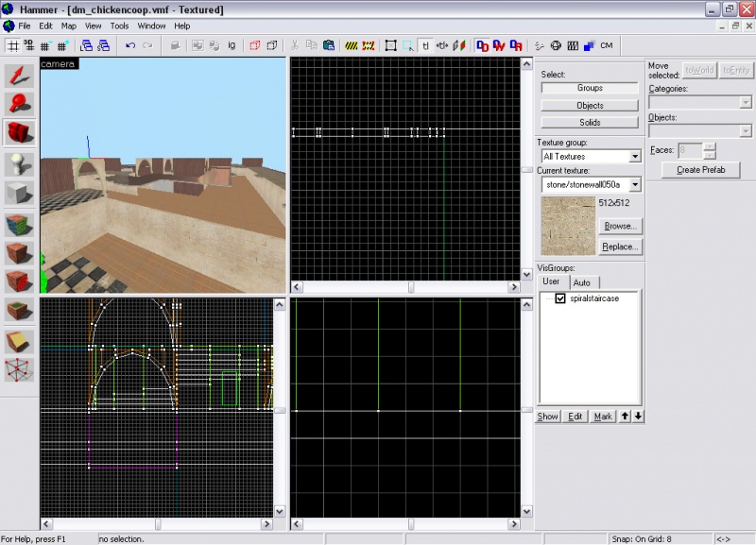756x545 pixels.
Task: Click the VisGroups Show button
Action: [x=548, y=417]
